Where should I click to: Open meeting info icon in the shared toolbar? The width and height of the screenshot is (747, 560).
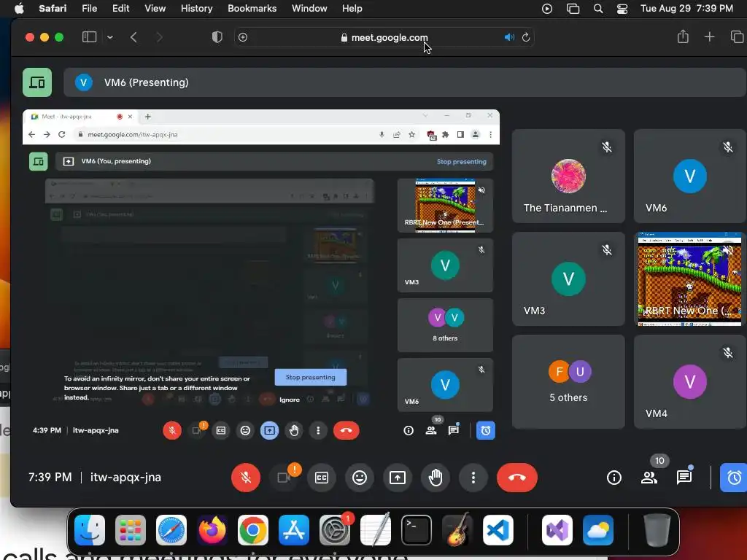coord(409,430)
